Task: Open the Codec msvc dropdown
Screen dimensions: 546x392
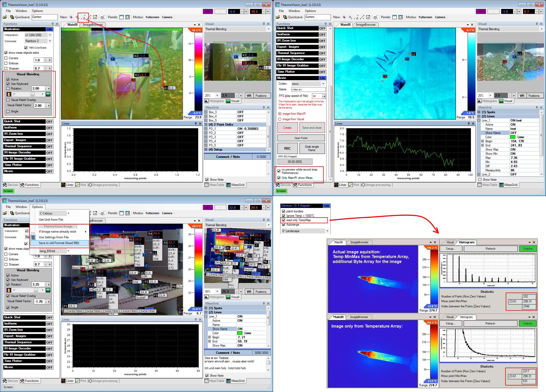Action: click(x=323, y=84)
